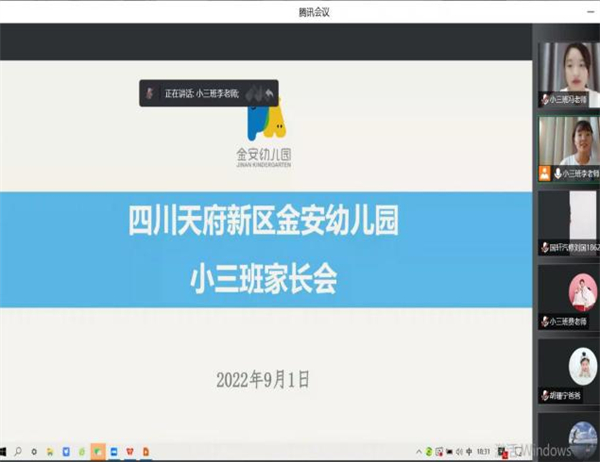Click the 18:31 system clock
The width and height of the screenshot is (600, 462).
click(x=483, y=453)
